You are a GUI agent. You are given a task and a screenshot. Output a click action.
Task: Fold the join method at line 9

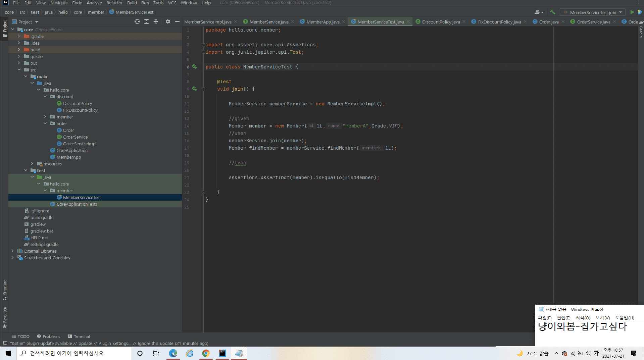[x=203, y=89]
